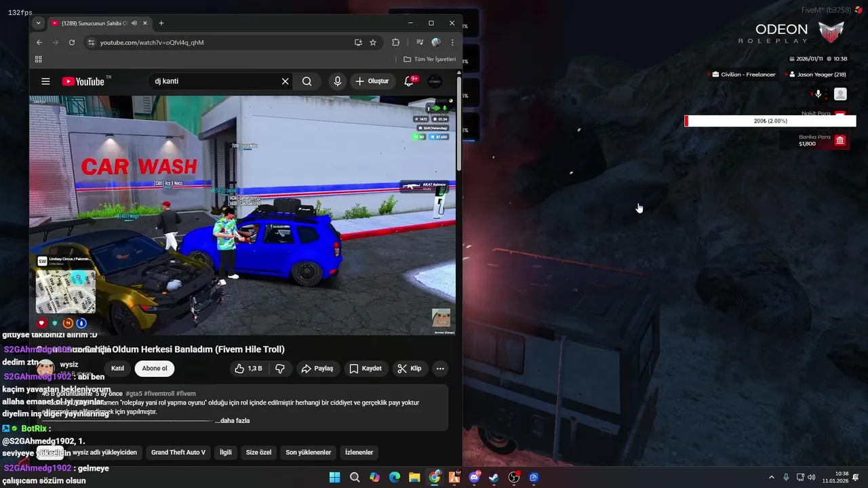Open the Chrome apps grid shortcut
Image resolution: width=868 pixels, height=488 pixels.
(x=39, y=59)
